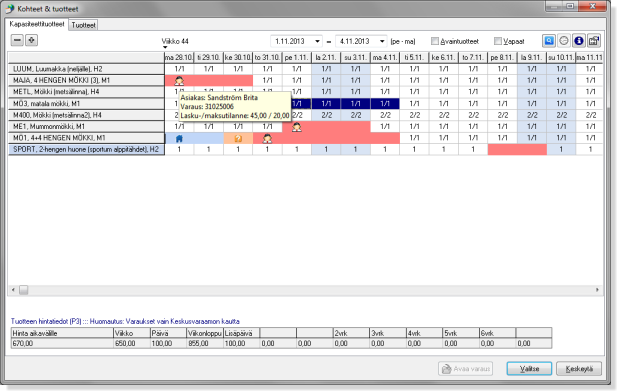Enable the Vapaat checkbox

coord(498,41)
